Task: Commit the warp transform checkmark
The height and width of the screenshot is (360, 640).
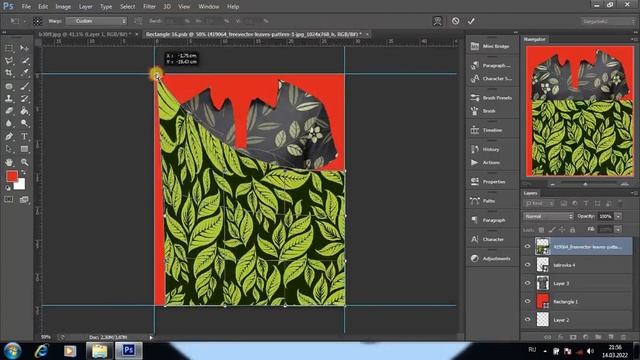Action: (x=471, y=21)
